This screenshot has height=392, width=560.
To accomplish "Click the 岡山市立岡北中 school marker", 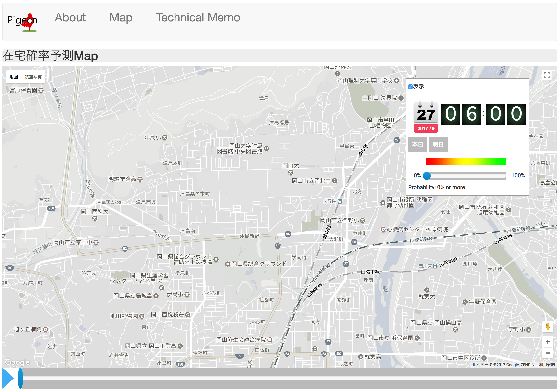I will [x=335, y=181].
